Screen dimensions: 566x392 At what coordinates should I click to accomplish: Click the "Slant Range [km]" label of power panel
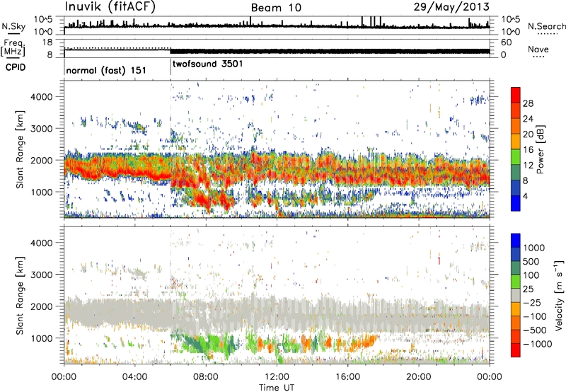(20, 149)
